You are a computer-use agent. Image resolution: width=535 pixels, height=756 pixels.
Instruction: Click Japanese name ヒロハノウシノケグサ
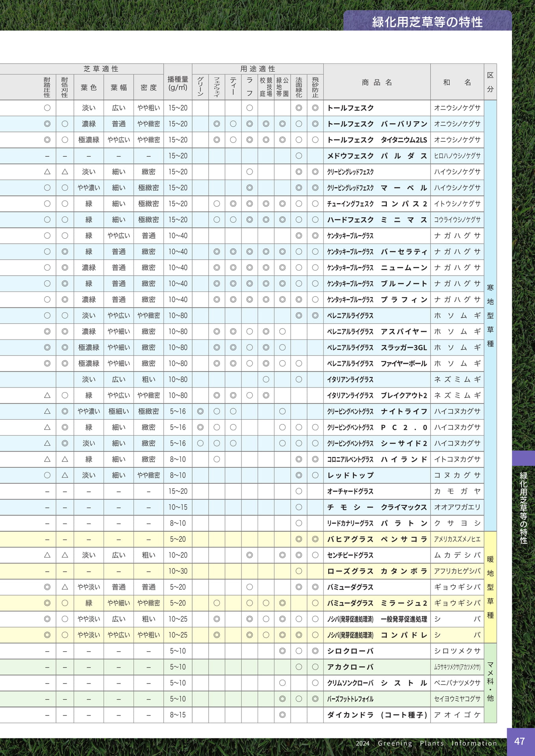point(457,156)
